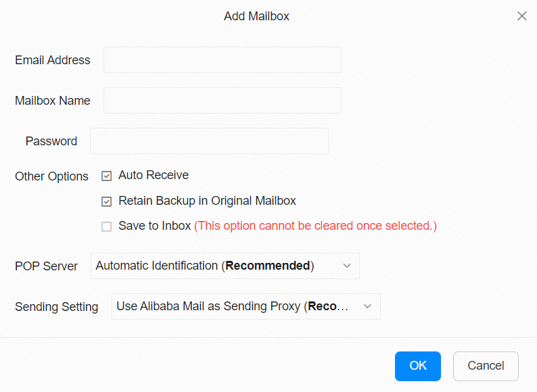Click the POP Server dropdown chevron arrow
Image resolution: width=537 pixels, height=392 pixels.
pyautogui.click(x=347, y=266)
